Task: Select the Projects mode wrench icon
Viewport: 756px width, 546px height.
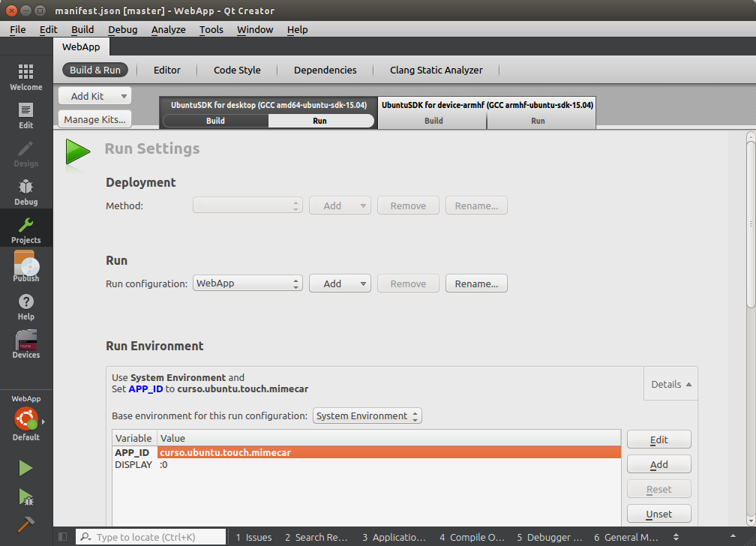Action: point(26,225)
